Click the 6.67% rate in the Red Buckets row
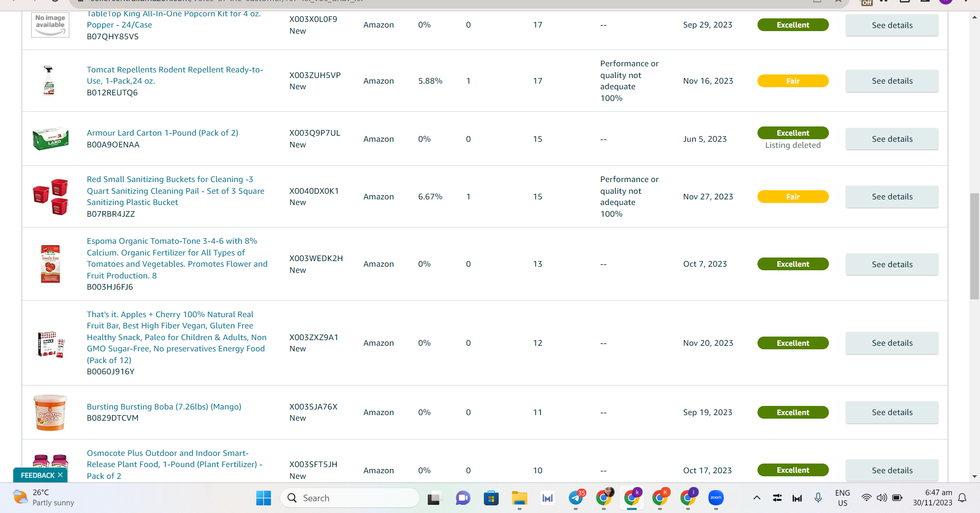980x513 pixels. click(x=430, y=196)
